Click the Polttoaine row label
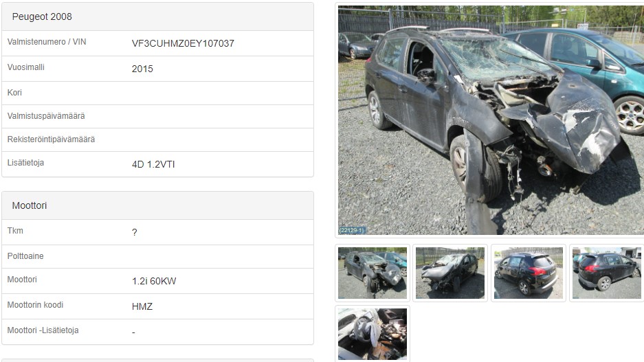Screen dimensions: 644x362 click(25, 256)
